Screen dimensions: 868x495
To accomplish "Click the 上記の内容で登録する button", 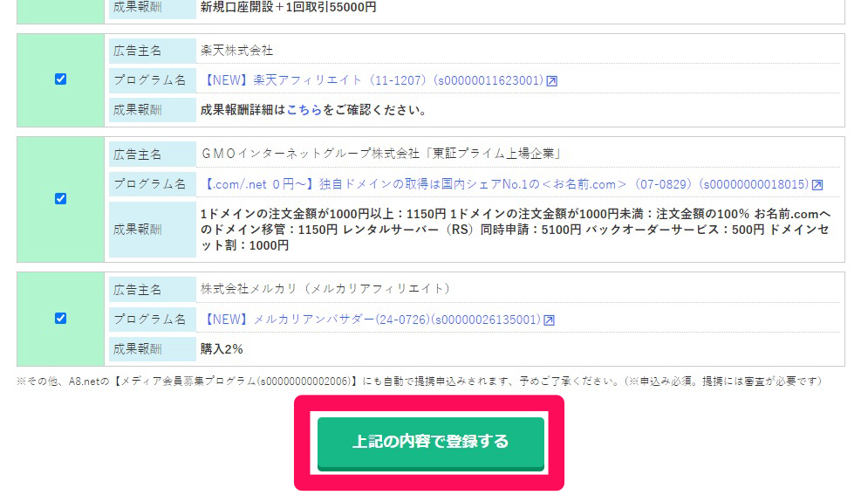I will [x=431, y=443].
